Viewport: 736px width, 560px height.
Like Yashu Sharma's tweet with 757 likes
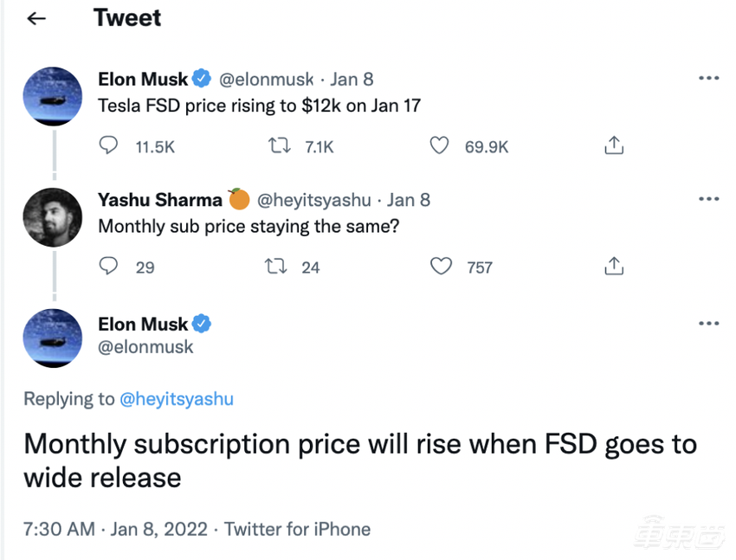441,267
